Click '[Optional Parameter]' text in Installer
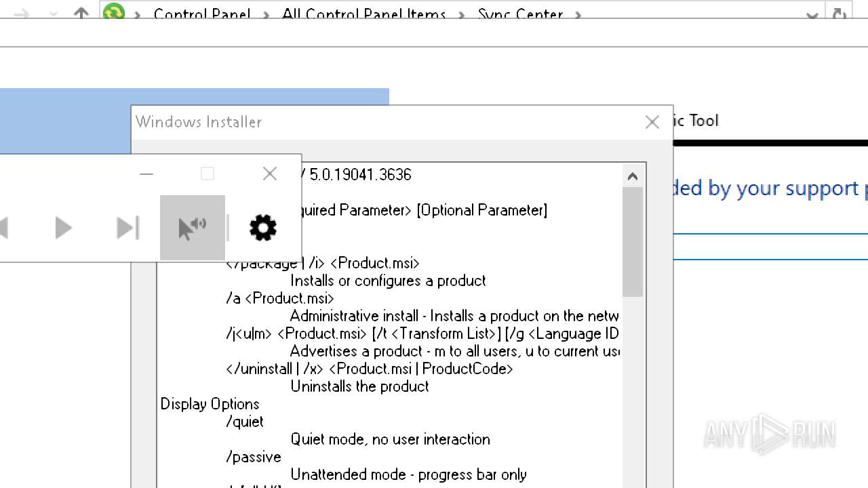This screenshot has height=488, width=868. point(482,210)
